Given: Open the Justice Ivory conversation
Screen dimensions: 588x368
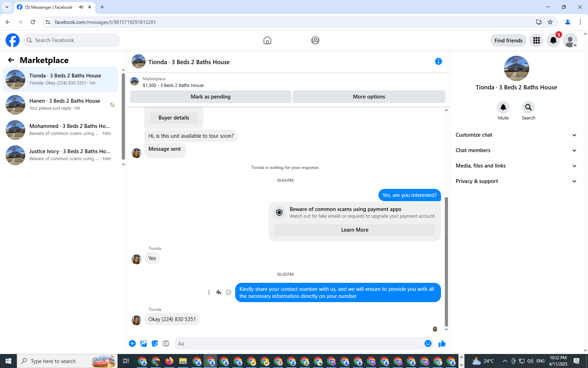Looking at the screenshot, I should coord(60,155).
